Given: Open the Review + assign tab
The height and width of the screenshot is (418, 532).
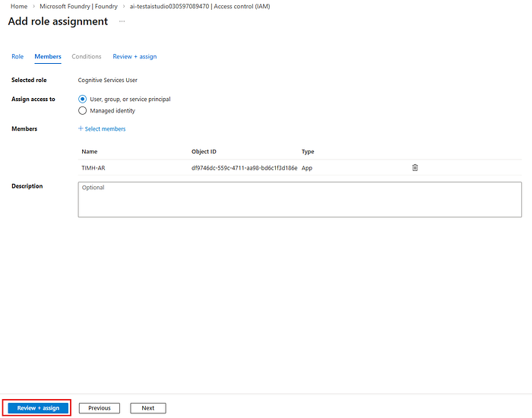Looking at the screenshot, I should [x=135, y=56].
